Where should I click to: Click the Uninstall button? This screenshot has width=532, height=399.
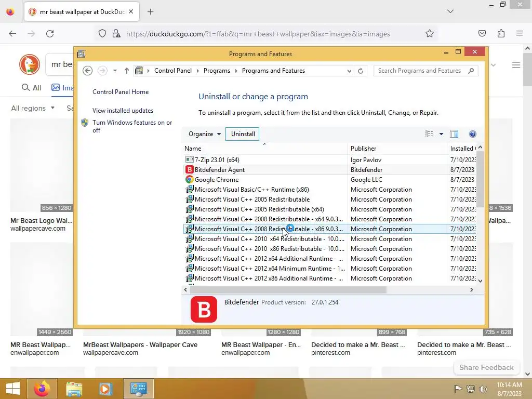(x=243, y=134)
